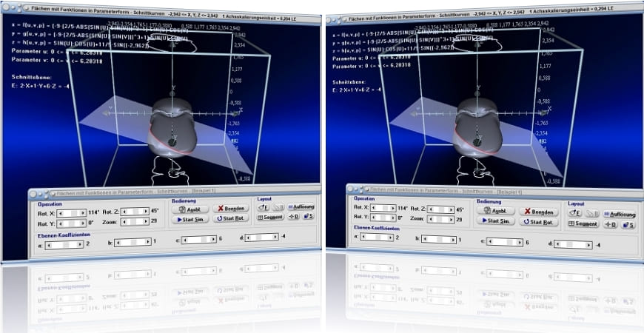The height and width of the screenshot is (333, 644).
Task: Click coefficient d slider thumb, right window
Action: (570, 244)
